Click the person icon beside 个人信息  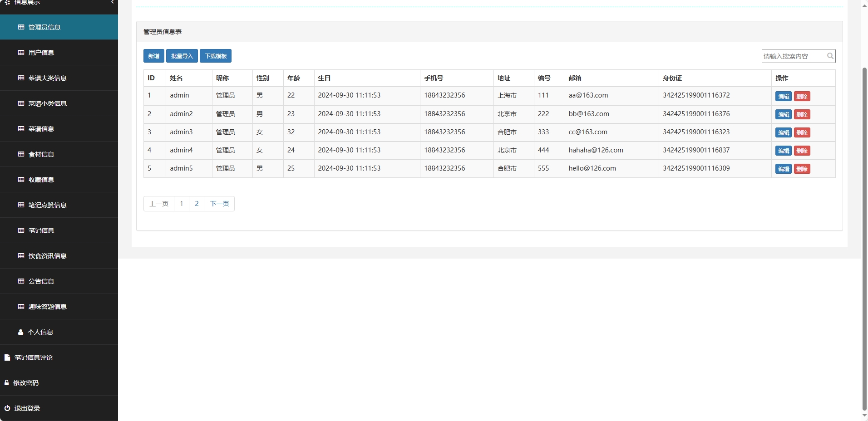20,332
